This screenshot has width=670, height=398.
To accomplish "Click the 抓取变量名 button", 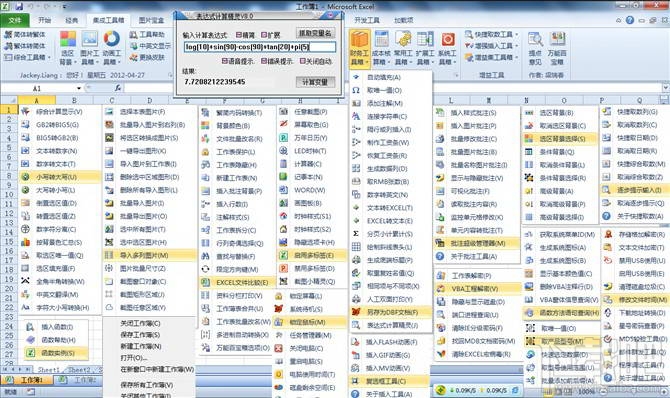I will coord(315,33).
